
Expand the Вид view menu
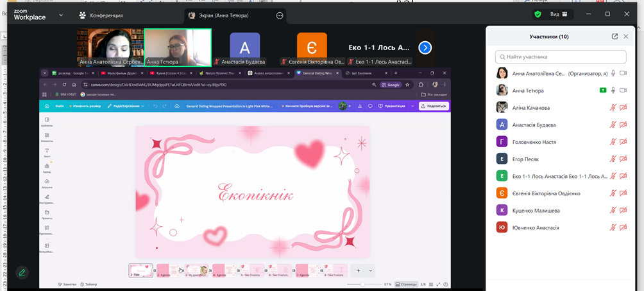[559, 14]
